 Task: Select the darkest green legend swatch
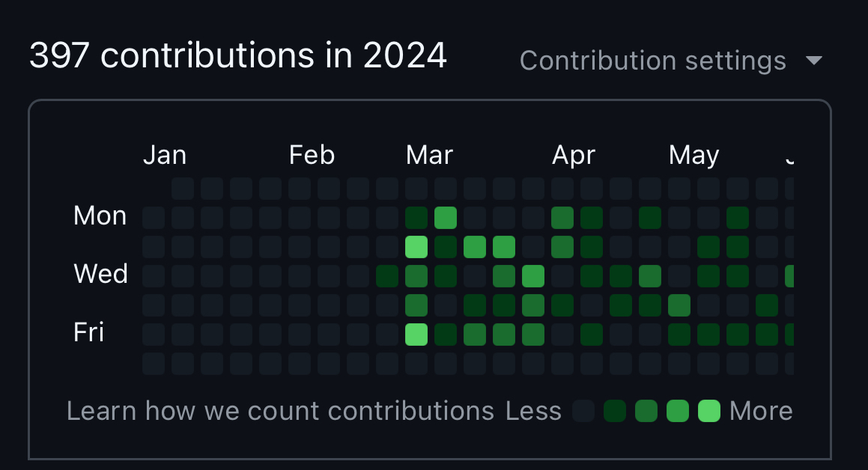[x=615, y=411]
